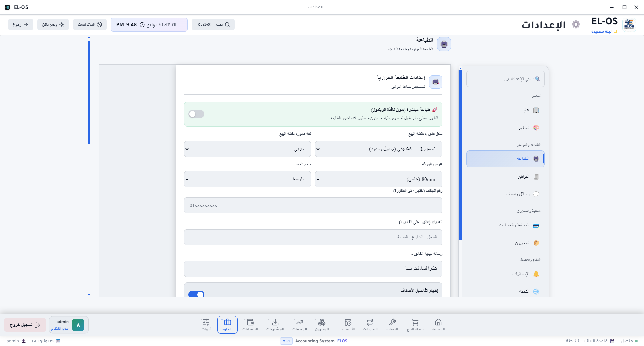The image size is (644, 346).
Task: Click the admin user icon in status bar
Action: point(23,341)
